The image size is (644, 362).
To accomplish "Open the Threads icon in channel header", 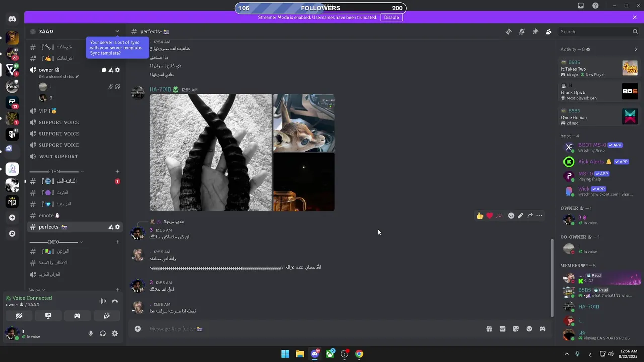I will (508, 31).
